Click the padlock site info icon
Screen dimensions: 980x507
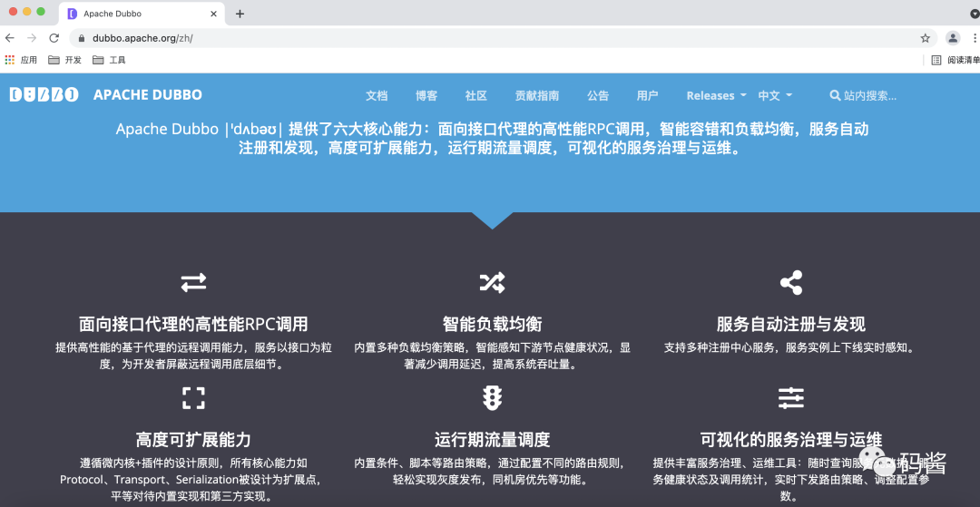click(82, 38)
